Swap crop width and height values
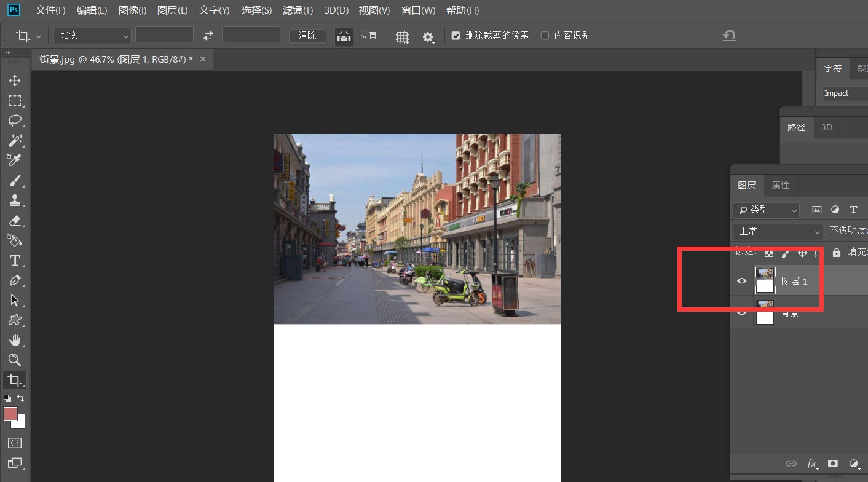The image size is (868, 482). (208, 36)
